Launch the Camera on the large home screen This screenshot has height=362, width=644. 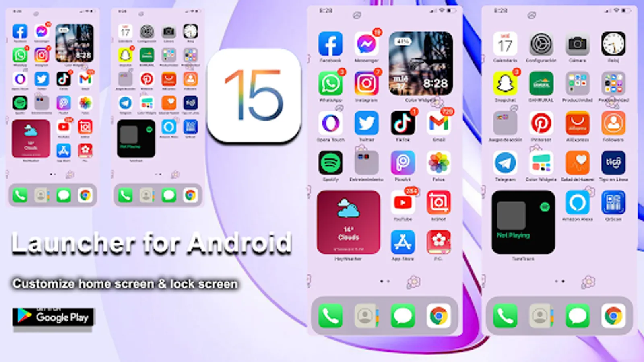[x=577, y=44]
